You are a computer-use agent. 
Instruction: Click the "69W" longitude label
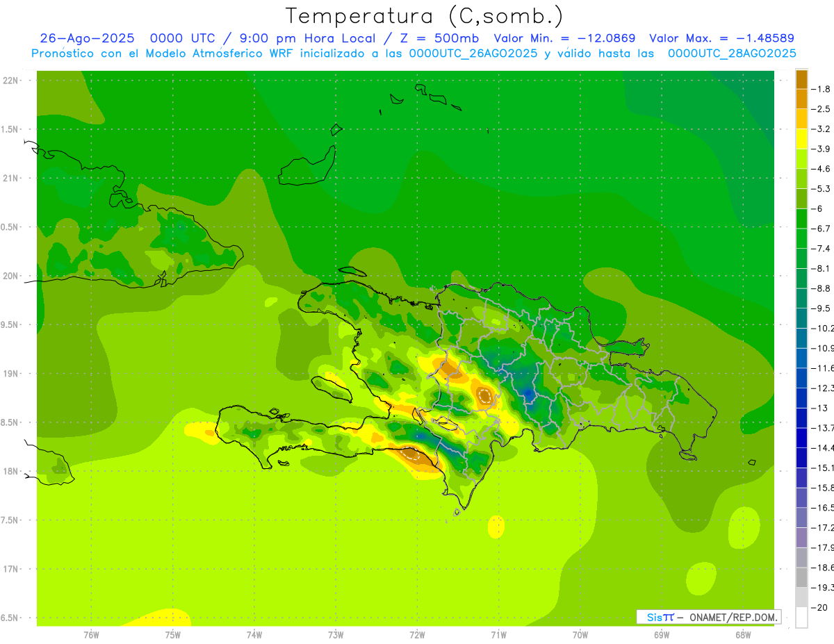point(662,634)
